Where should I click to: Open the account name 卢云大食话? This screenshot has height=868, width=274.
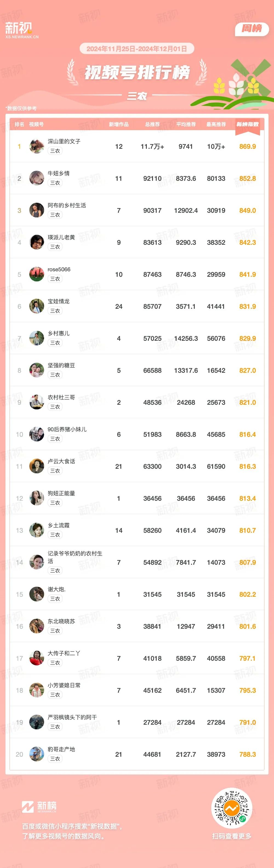click(x=61, y=461)
